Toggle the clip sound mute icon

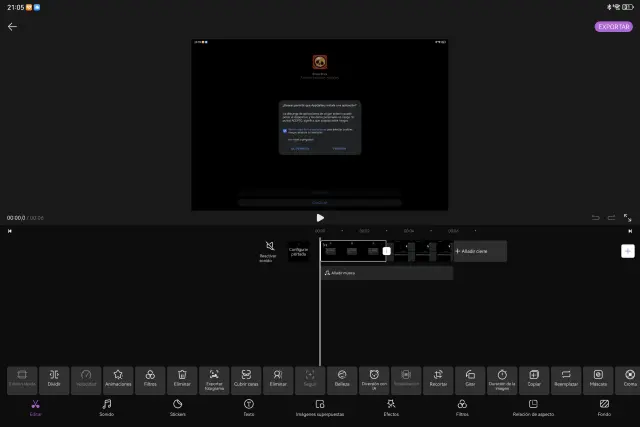coord(269,249)
